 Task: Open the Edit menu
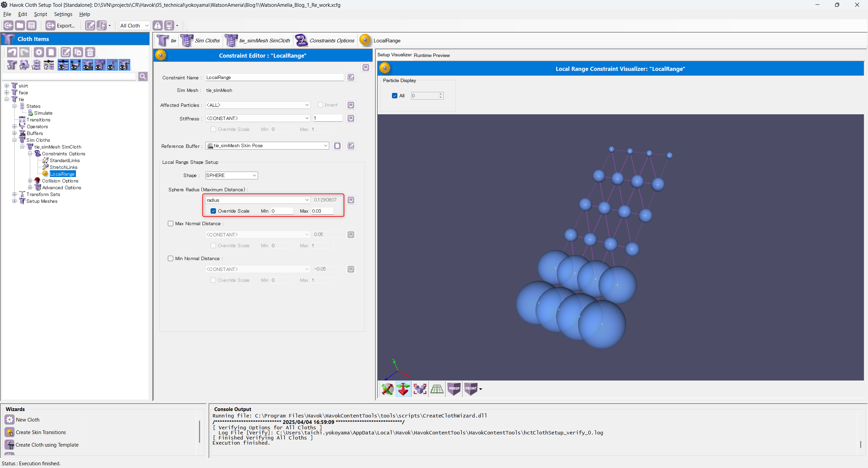point(23,14)
